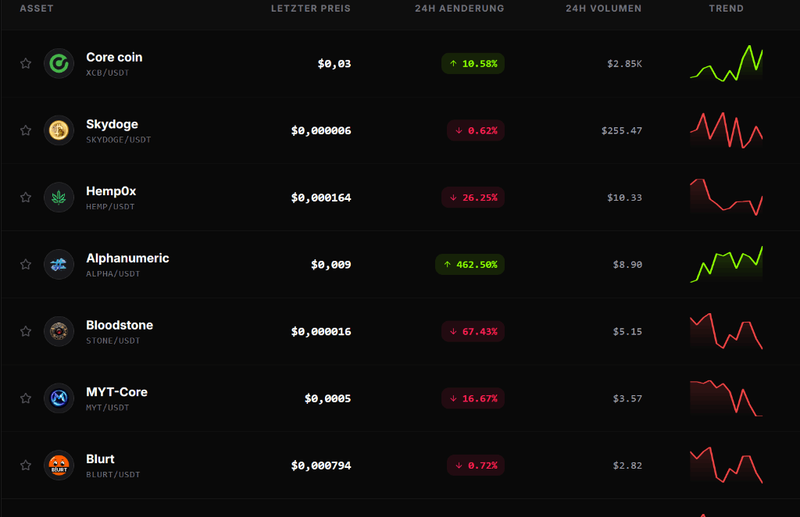Screen dimensions: 800x517
Task: Click the Alphanumeric logo icon
Action: point(59,264)
